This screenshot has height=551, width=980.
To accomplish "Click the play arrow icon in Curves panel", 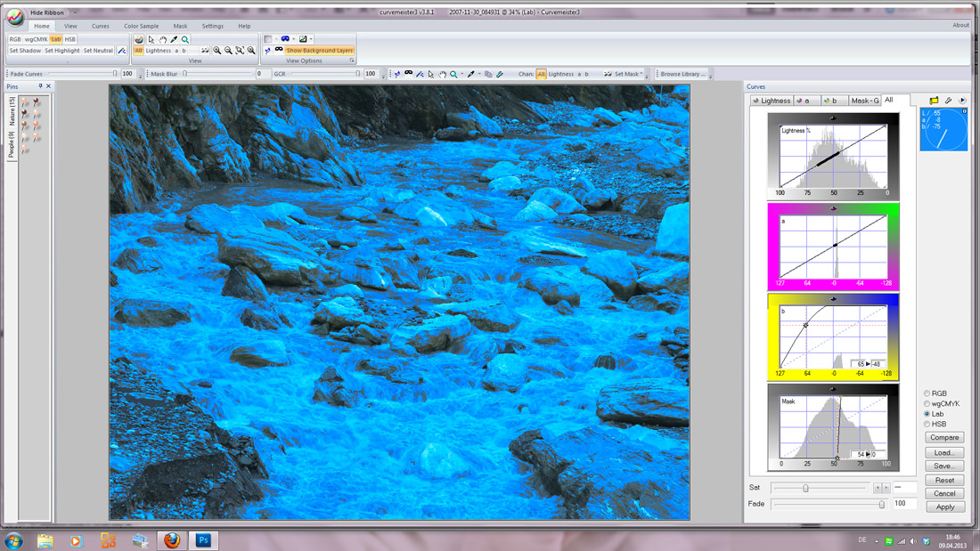I will (x=962, y=100).
